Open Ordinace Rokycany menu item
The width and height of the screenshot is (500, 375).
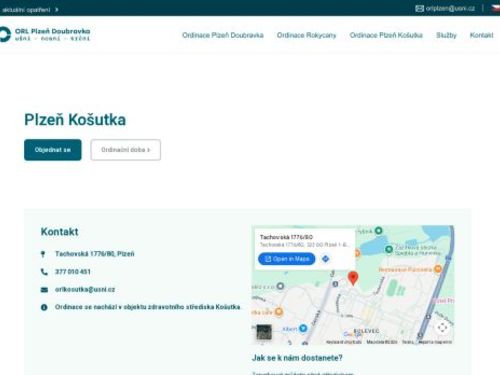(x=306, y=35)
